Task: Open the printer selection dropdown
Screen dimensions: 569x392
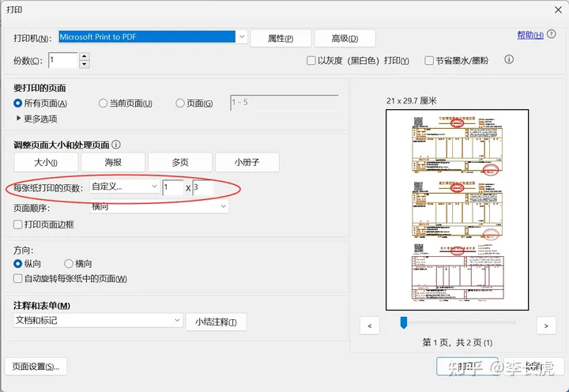Action: pos(243,37)
